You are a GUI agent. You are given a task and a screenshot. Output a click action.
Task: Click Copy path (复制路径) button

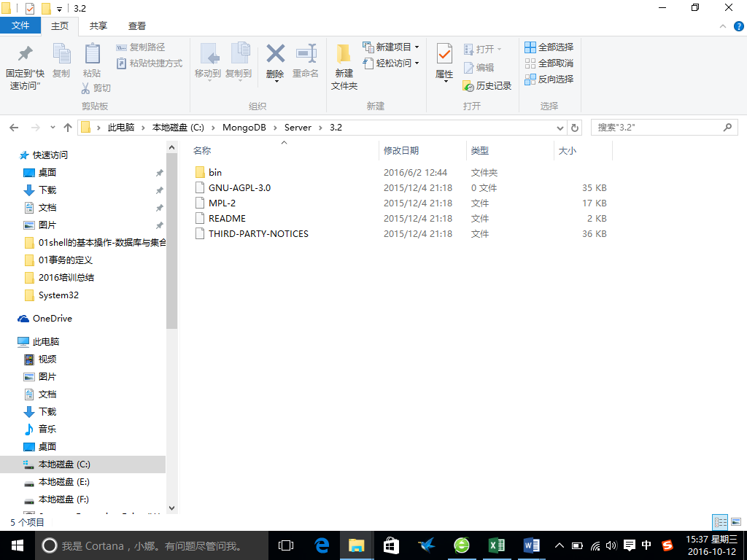[141, 47]
